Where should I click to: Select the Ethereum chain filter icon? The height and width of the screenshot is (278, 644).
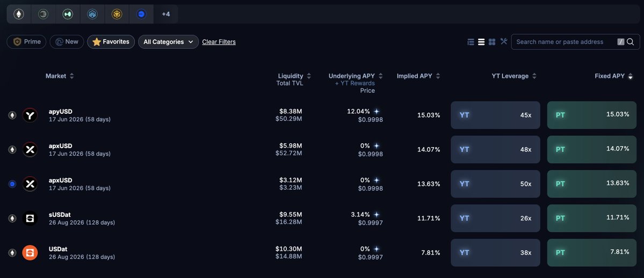pyautogui.click(x=19, y=14)
